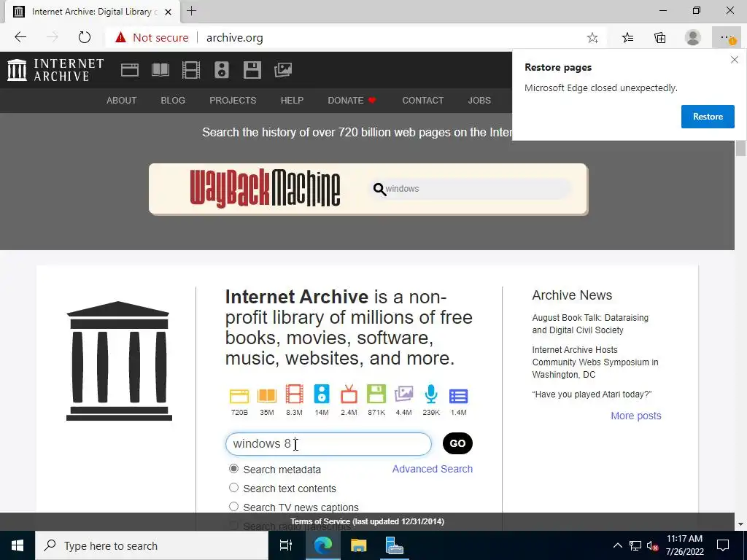Screen dimensions: 747x560
Task: Open the More posts link
Action: 636,416
